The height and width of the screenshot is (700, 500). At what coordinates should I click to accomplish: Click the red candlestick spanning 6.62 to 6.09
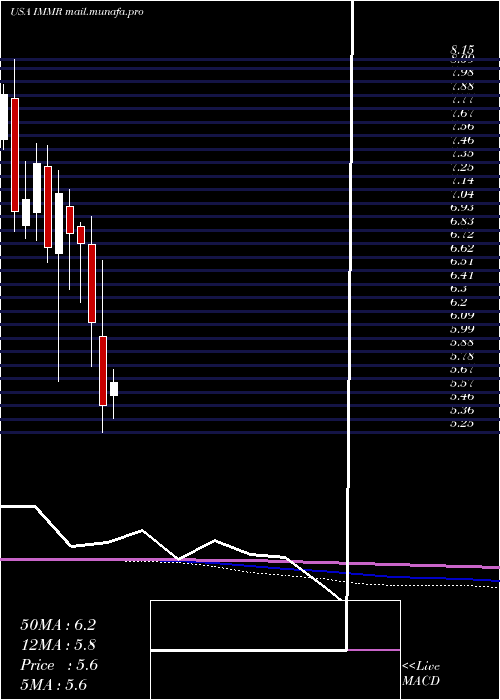point(92,283)
